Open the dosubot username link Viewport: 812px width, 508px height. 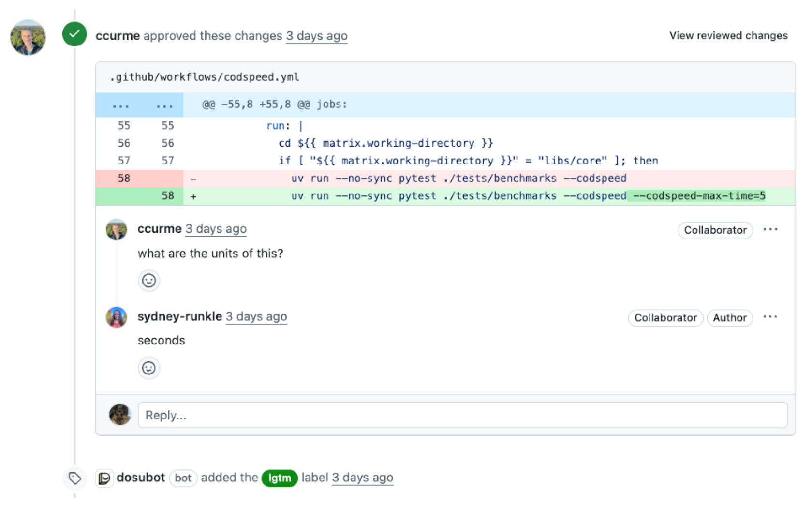[141, 478]
